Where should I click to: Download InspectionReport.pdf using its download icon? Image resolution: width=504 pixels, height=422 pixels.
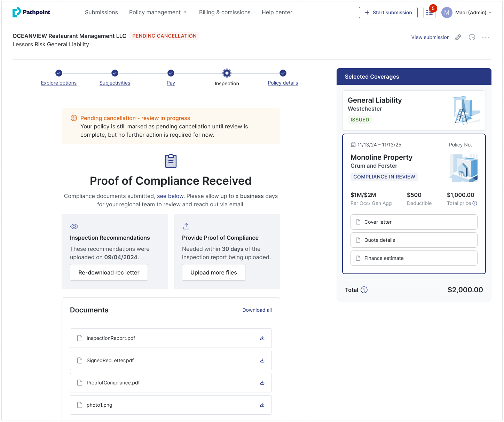click(262, 338)
